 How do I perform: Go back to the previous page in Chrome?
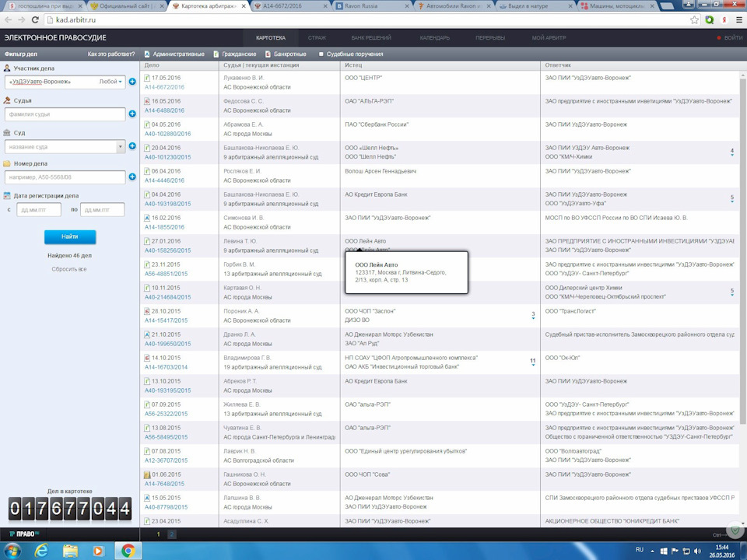click(8, 20)
